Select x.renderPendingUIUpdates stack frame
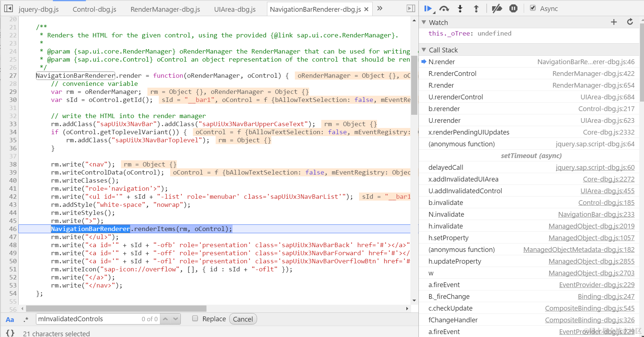 pyautogui.click(x=529, y=132)
